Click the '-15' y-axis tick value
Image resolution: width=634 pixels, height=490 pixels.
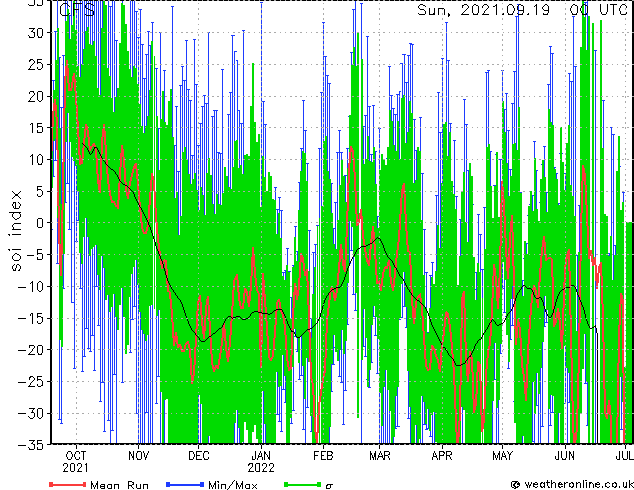(x=31, y=318)
